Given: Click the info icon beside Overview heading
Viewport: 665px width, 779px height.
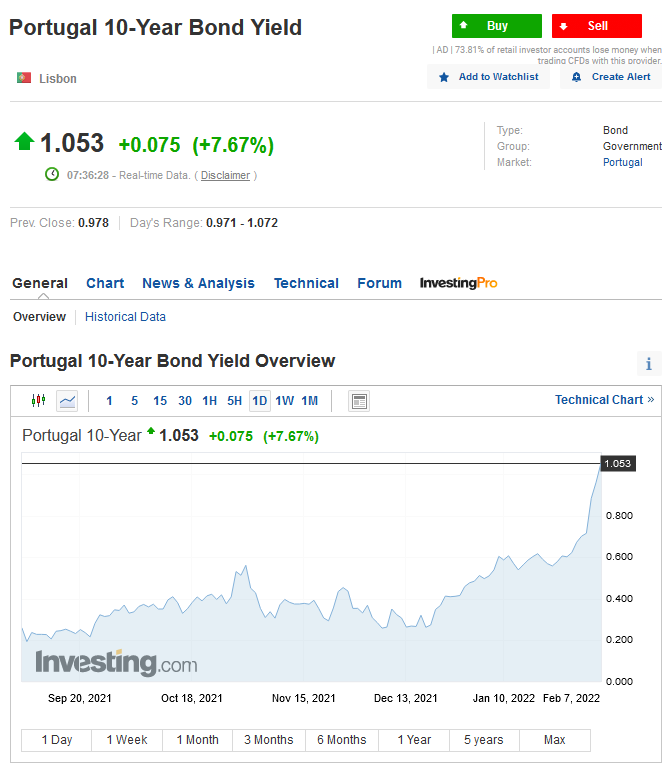Looking at the screenshot, I should 648,364.
